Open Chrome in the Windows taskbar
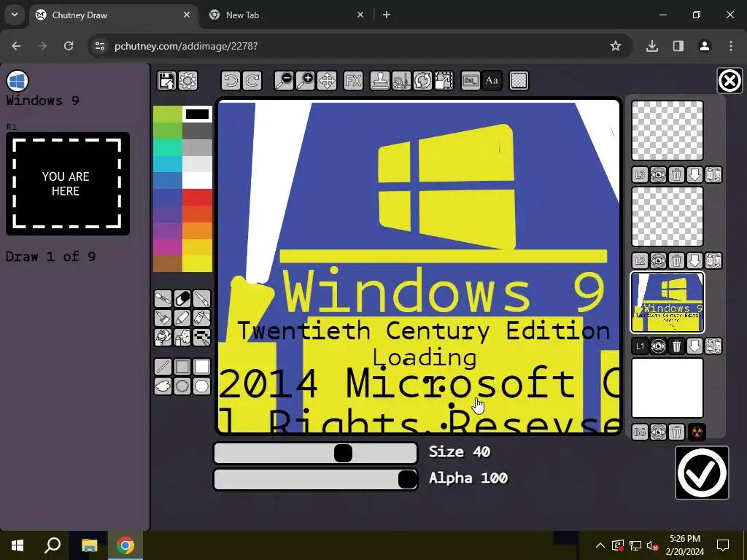This screenshot has width=747, height=560. click(125, 545)
